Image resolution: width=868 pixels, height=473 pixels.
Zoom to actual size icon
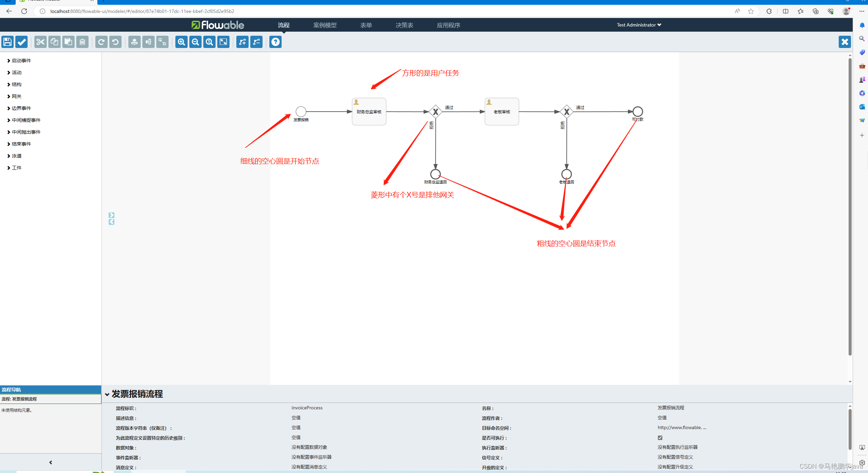(x=209, y=42)
